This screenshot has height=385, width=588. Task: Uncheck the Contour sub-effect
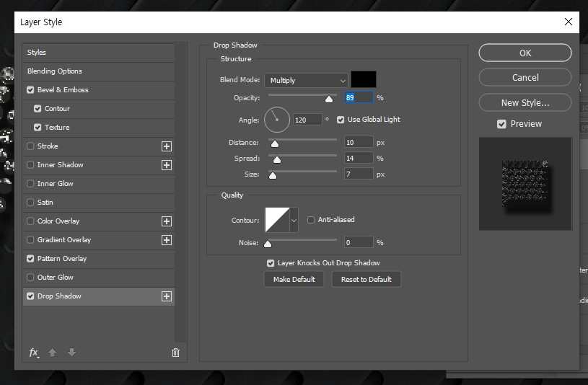38,109
